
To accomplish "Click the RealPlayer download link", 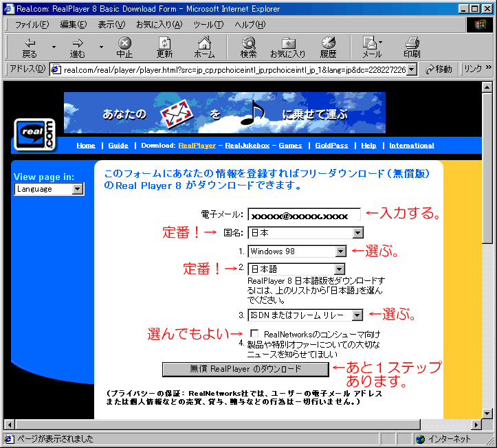I will click(197, 146).
